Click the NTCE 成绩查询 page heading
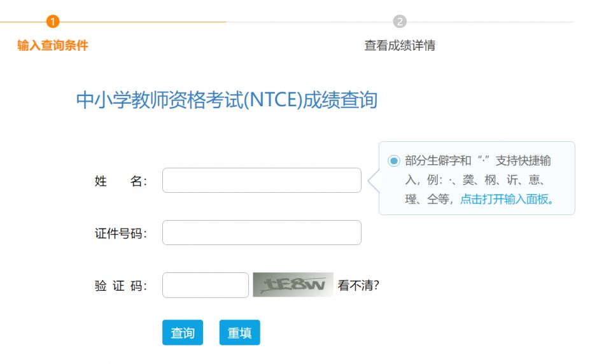 [x=227, y=100]
